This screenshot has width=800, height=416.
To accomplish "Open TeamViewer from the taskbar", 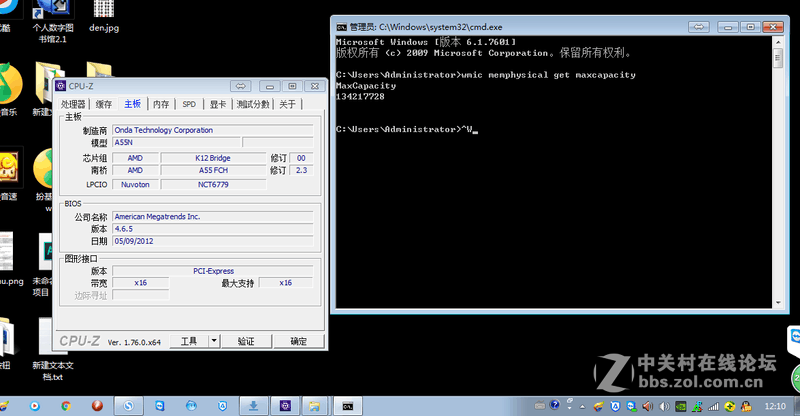I will pos(160,406).
